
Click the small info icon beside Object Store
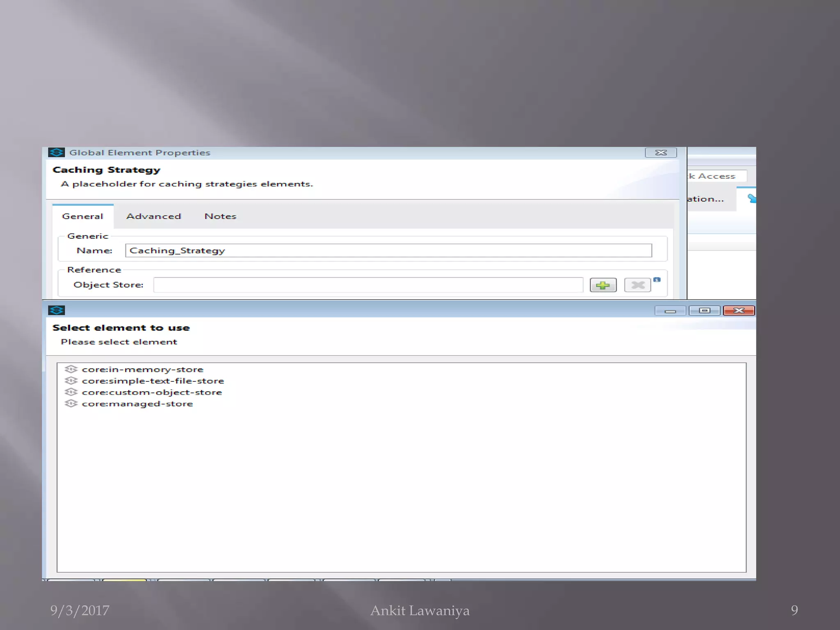657,280
